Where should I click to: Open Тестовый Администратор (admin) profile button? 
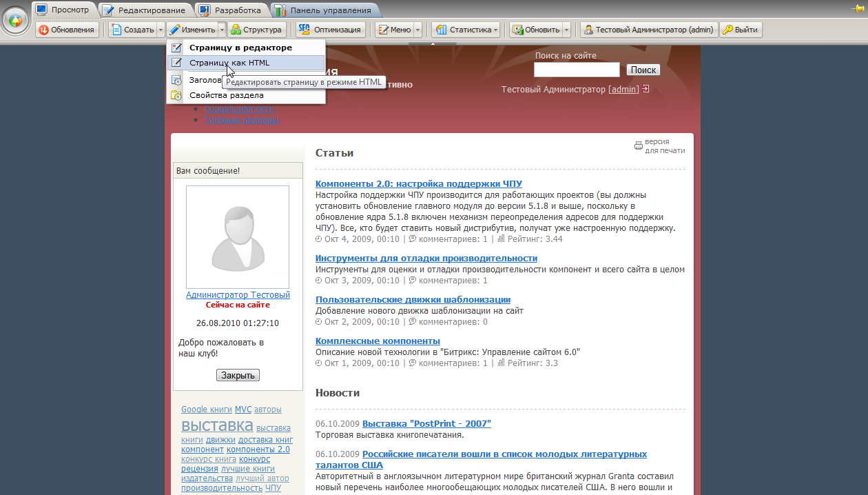649,30
